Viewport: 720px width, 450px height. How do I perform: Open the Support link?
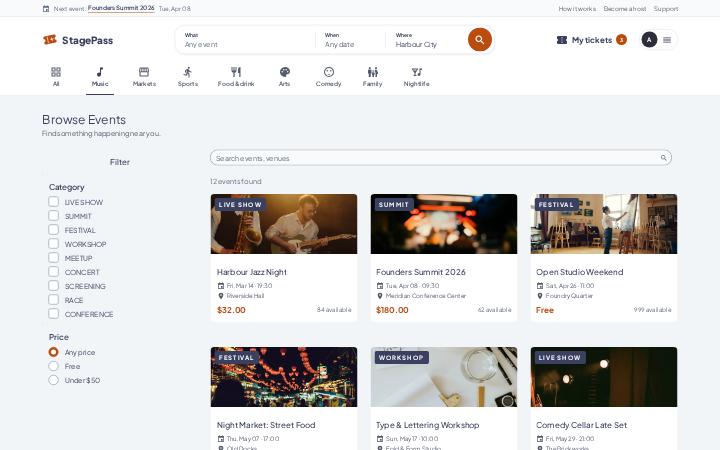click(x=666, y=9)
